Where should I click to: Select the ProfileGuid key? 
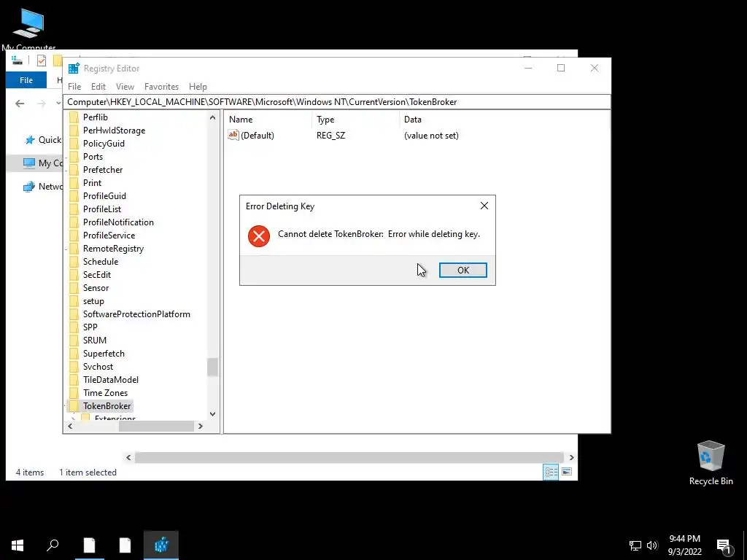coord(104,195)
